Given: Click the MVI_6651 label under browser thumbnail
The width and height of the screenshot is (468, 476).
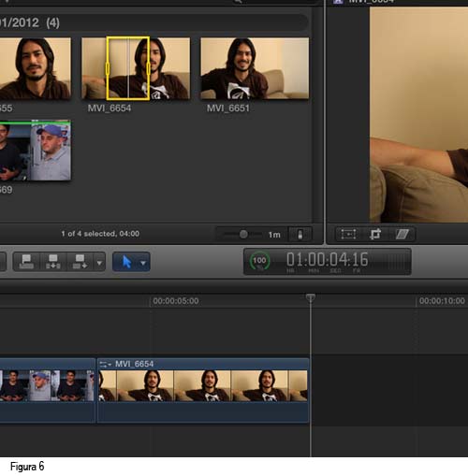Looking at the screenshot, I should pos(228,108).
